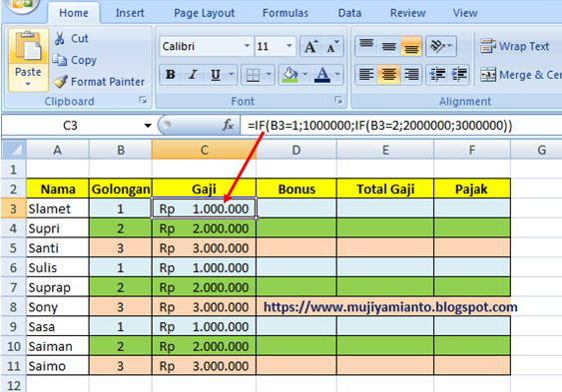Viewport: 562px width, 392px height.
Task: Apply Fill Color bucket
Action: pyautogui.click(x=289, y=75)
